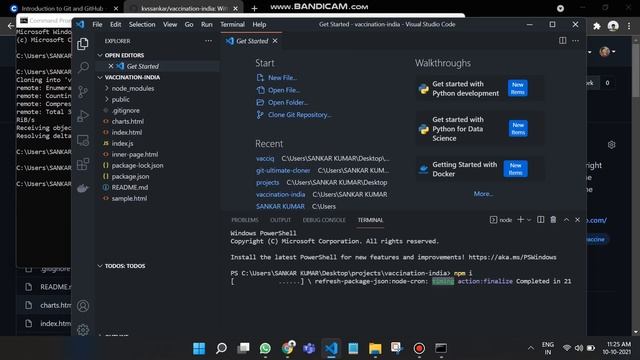The height and width of the screenshot is (360, 640).
Task: Open the Run menu
Action: point(207,24)
